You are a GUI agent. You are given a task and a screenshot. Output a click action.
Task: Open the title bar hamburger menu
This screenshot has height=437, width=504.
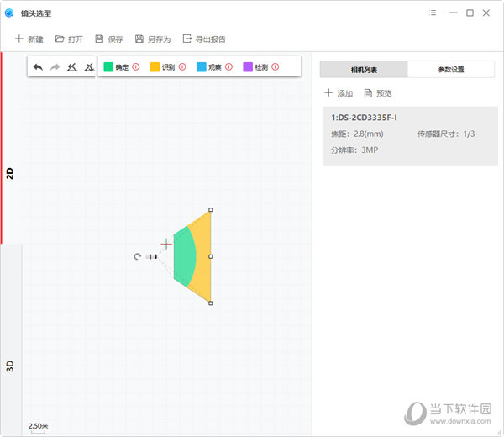(x=433, y=13)
